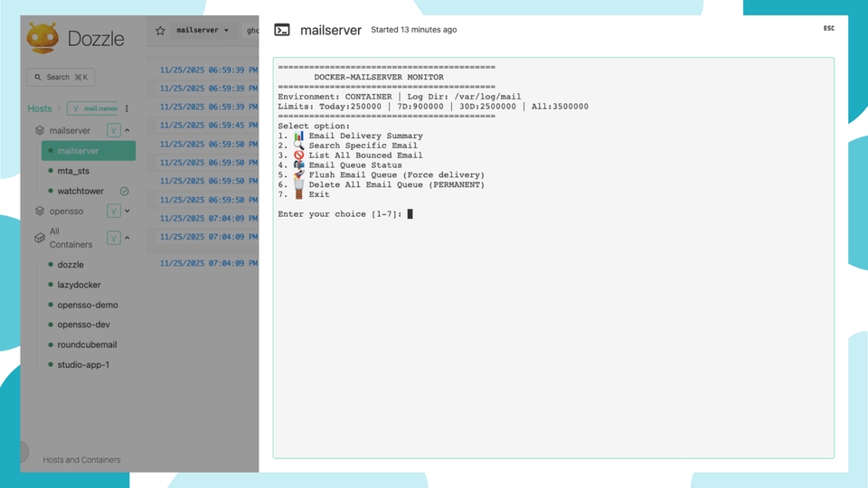
Task: Open the Search box in sidebar
Action: (61, 77)
